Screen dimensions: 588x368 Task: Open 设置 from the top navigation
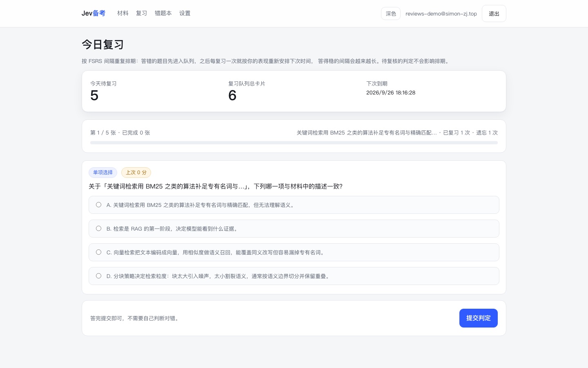185,13
